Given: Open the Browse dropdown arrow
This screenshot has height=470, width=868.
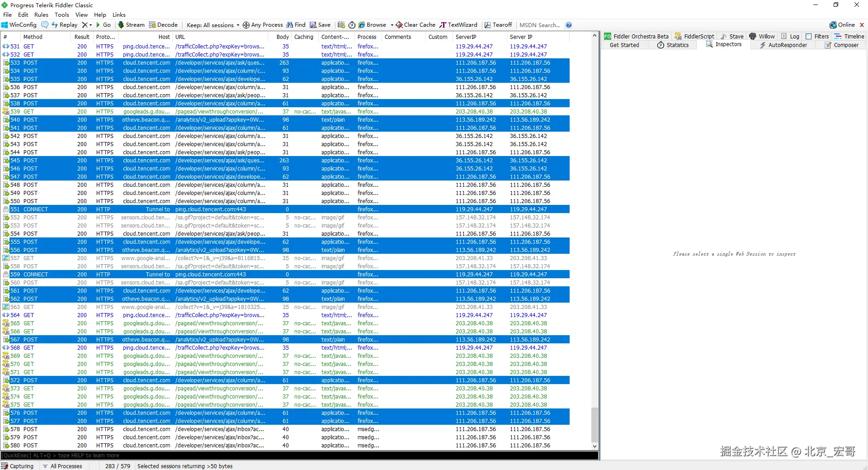Looking at the screenshot, I should [392, 25].
